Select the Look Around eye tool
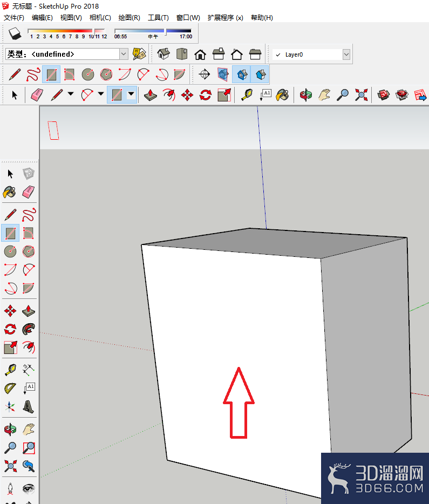429x504 pixels. pos(29,488)
